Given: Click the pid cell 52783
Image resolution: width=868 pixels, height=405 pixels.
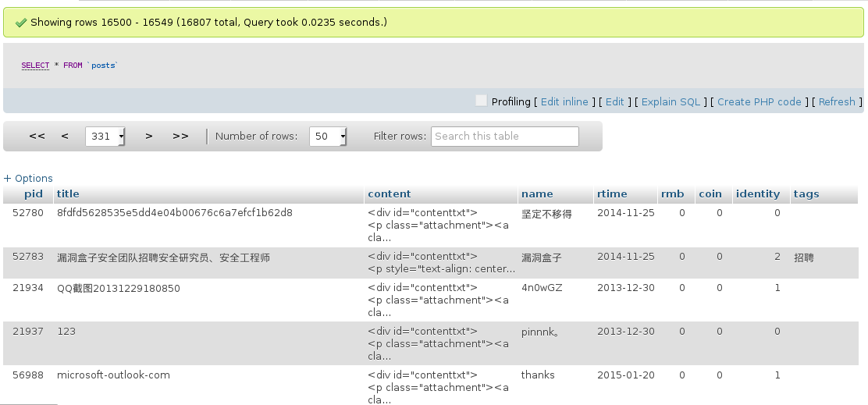Looking at the screenshot, I should tap(27, 257).
